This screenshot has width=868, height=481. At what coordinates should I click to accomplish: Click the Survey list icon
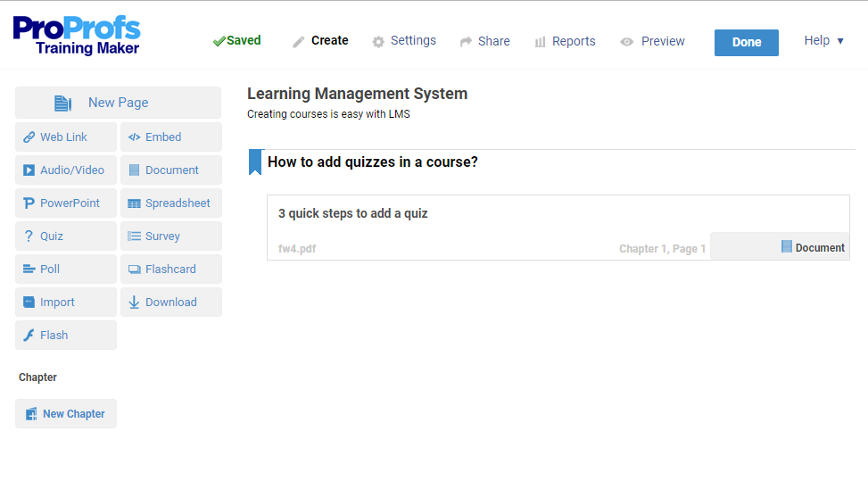[x=135, y=236]
